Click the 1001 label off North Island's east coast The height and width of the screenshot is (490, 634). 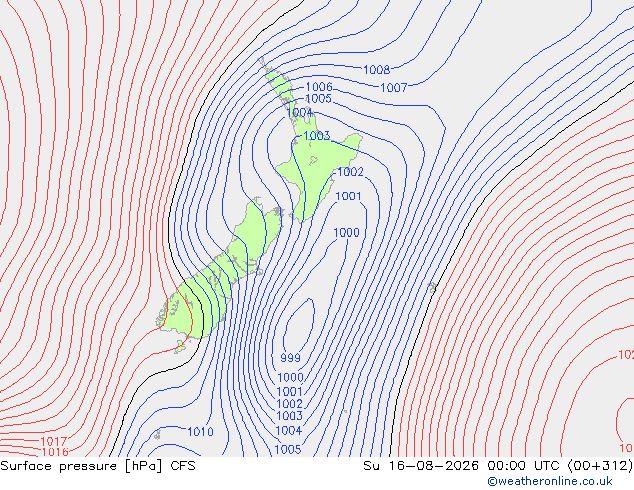[348, 196]
